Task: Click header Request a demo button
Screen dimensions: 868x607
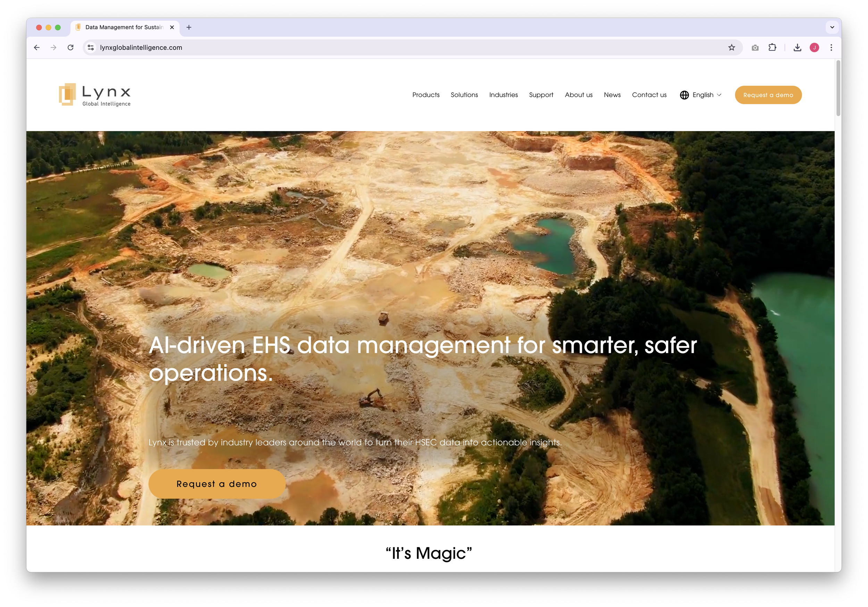Action: coord(768,95)
